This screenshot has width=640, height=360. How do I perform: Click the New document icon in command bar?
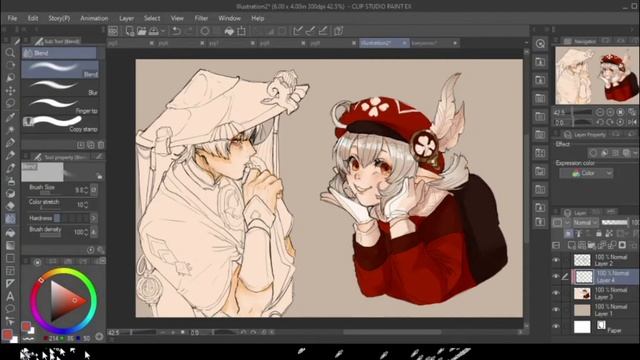(x=130, y=31)
